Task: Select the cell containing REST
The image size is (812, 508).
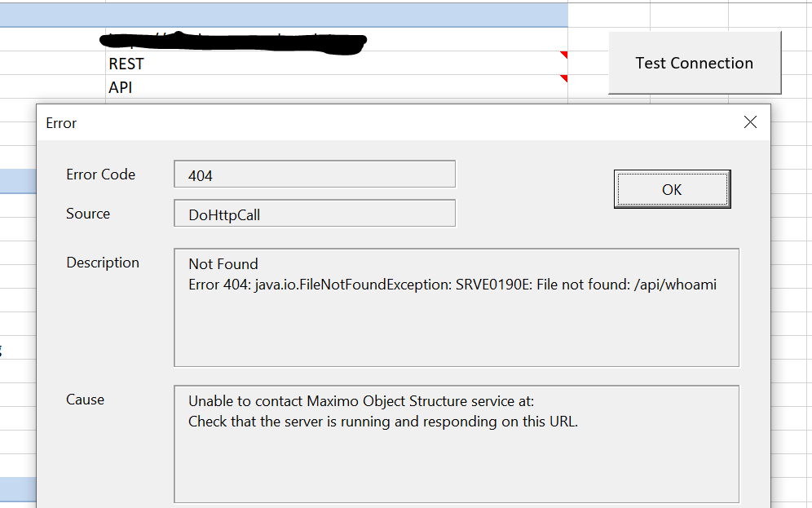Action: 337,63
